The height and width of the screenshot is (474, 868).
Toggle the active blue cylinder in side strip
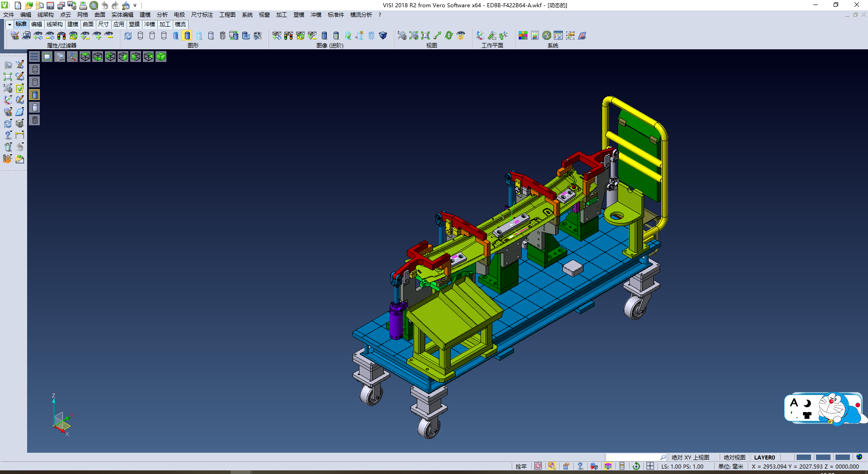[x=35, y=95]
